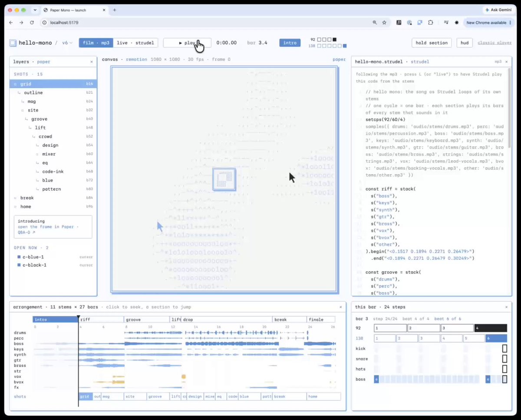Click the design shot in arrangement shots row

coord(195,397)
